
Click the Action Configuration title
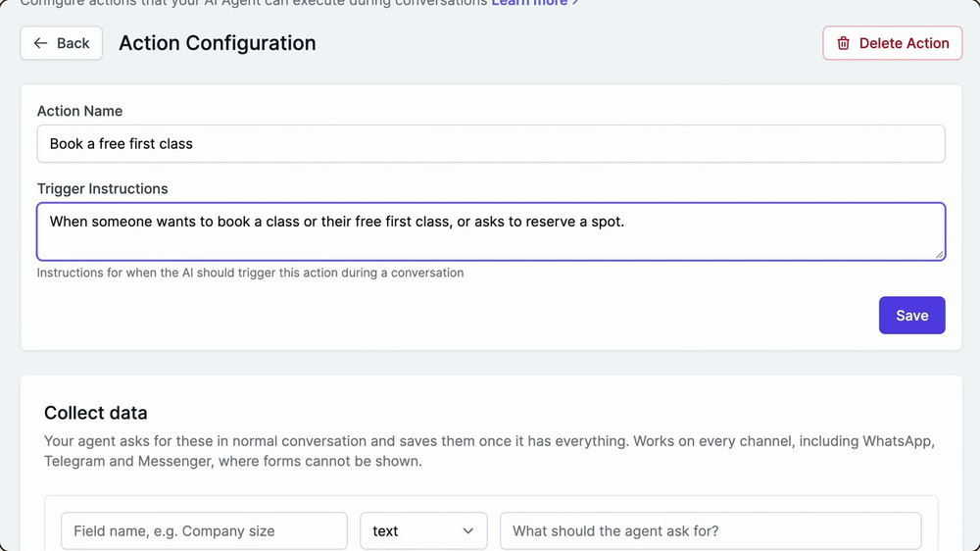tap(218, 43)
